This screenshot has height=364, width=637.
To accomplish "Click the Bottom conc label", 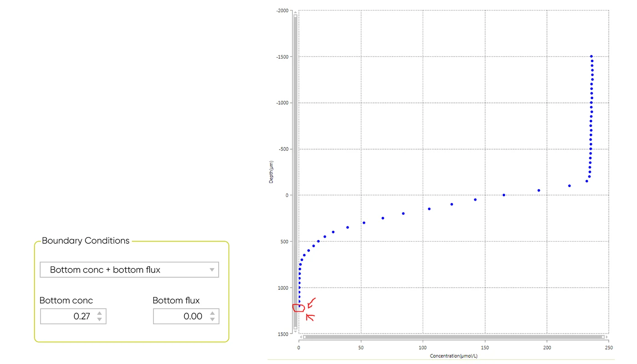I will click(66, 300).
